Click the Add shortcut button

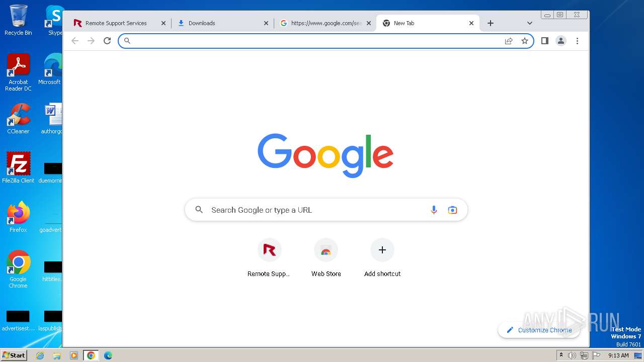coord(382,257)
